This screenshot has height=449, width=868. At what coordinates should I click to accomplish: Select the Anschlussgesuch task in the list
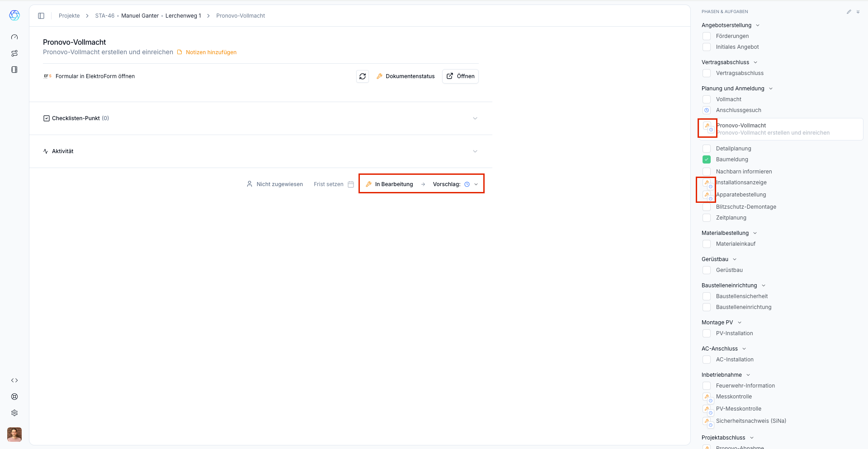(x=738, y=110)
